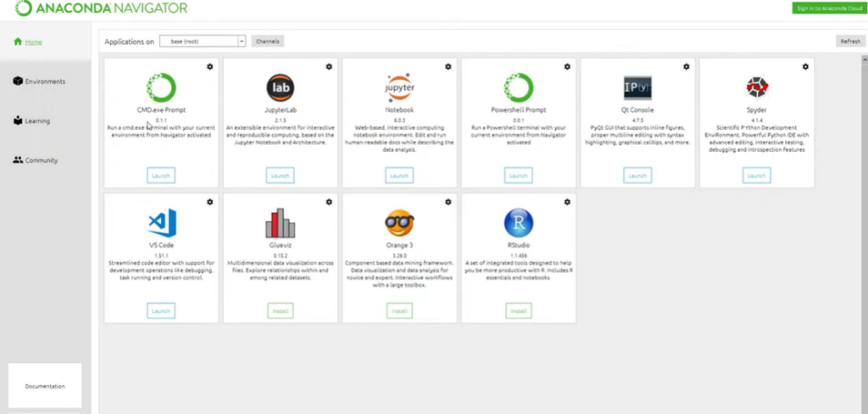Open settings gear on Qt Console card

686,66
